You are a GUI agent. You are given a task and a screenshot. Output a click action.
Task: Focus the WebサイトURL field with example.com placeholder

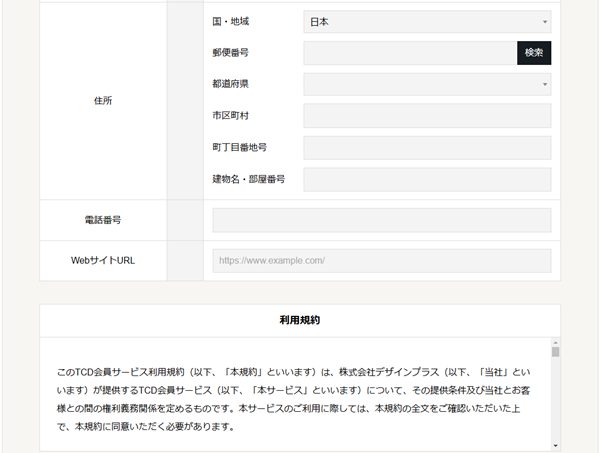click(382, 261)
